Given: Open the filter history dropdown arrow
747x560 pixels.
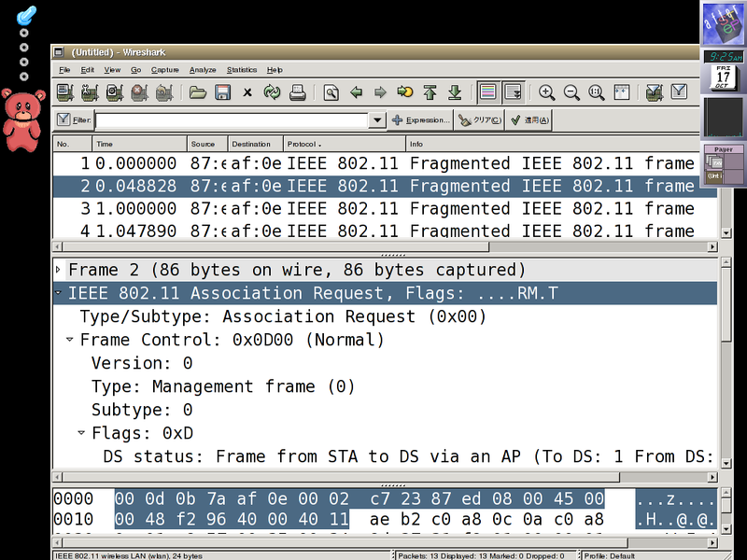Looking at the screenshot, I should (x=377, y=120).
